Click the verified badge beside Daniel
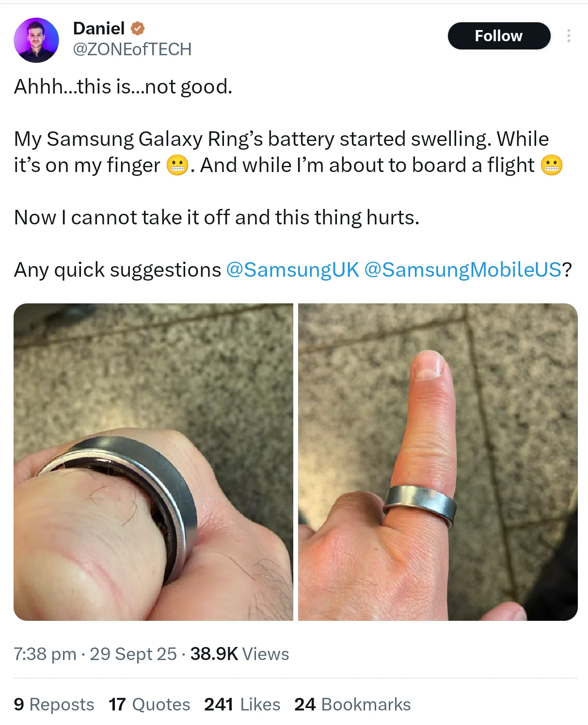 (138, 29)
